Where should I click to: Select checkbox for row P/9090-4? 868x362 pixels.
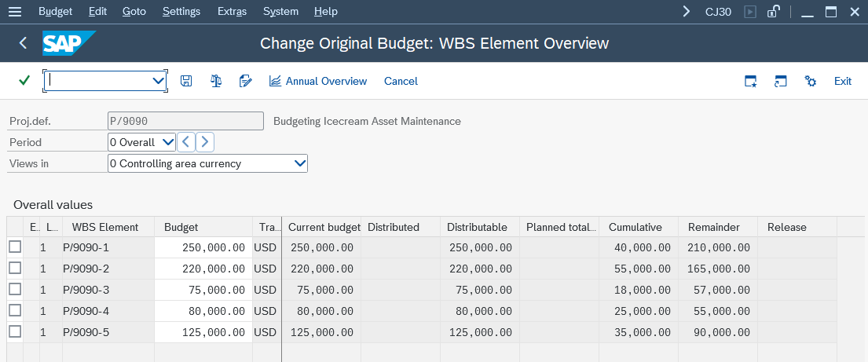click(x=15, y=310)
